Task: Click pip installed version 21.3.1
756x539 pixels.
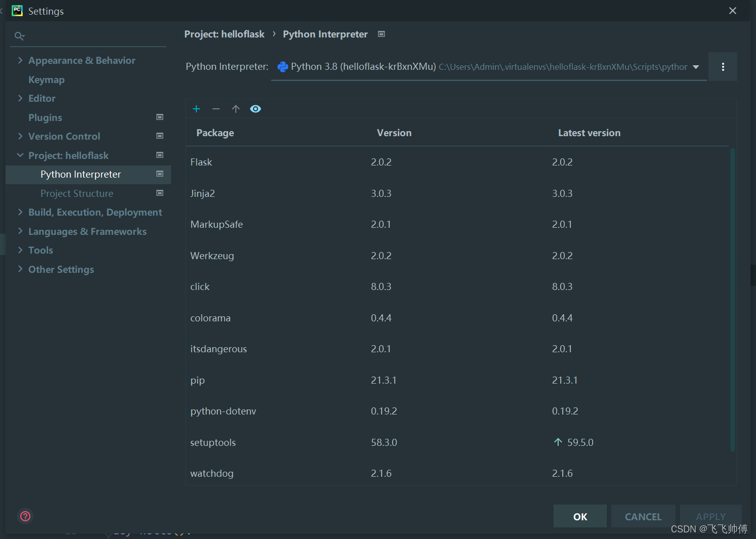Action: pyautogui.click(x=384, y=380)
